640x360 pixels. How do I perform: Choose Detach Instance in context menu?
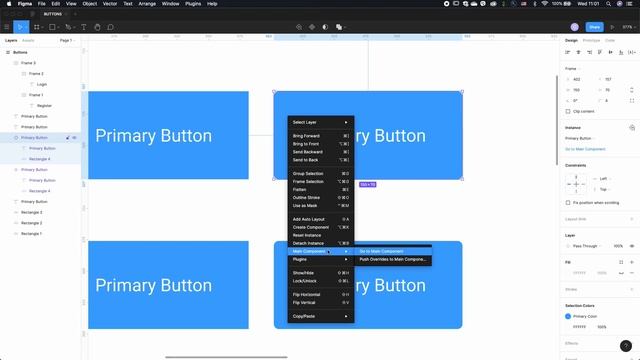(321, 243)
